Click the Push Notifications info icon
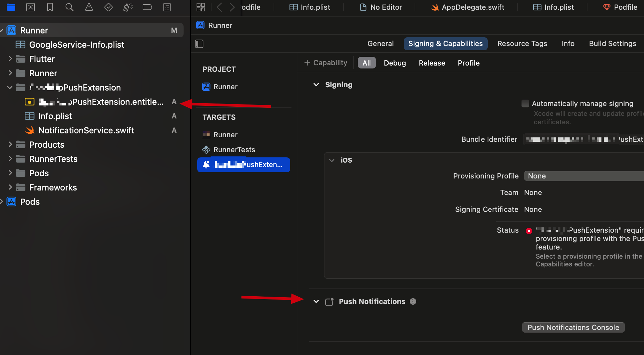This screenshot has width=644, height=355. pyautogui.click(x=413, y=301)
